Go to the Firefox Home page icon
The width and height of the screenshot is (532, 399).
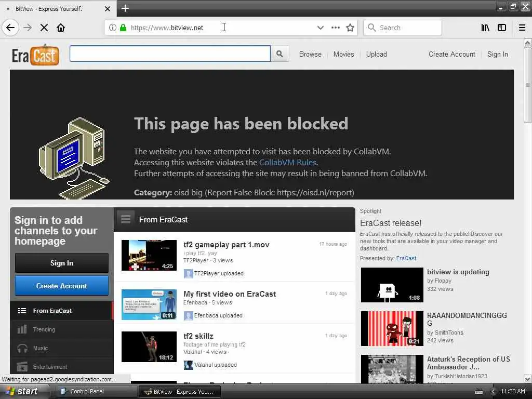pyautogui.click(x=61, y=28)
